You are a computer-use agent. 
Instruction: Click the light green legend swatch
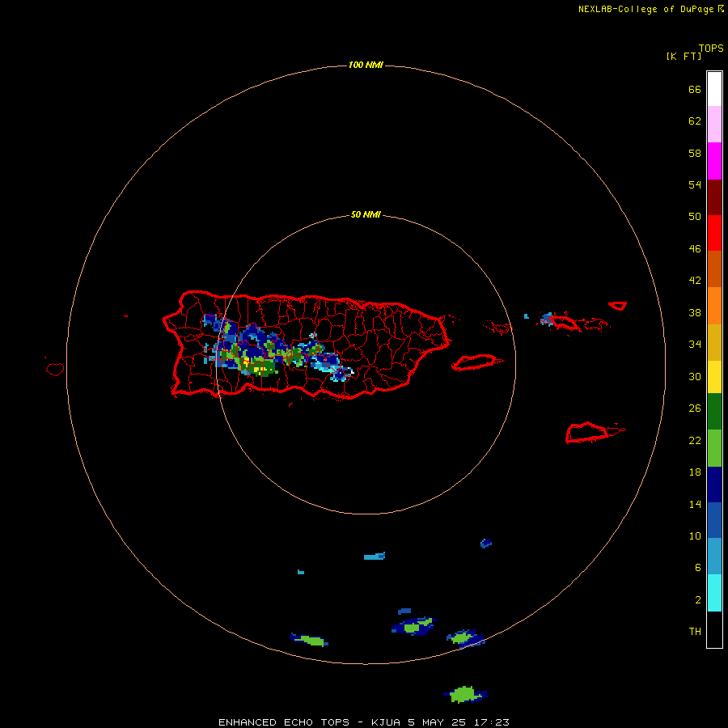click(714, 448)
